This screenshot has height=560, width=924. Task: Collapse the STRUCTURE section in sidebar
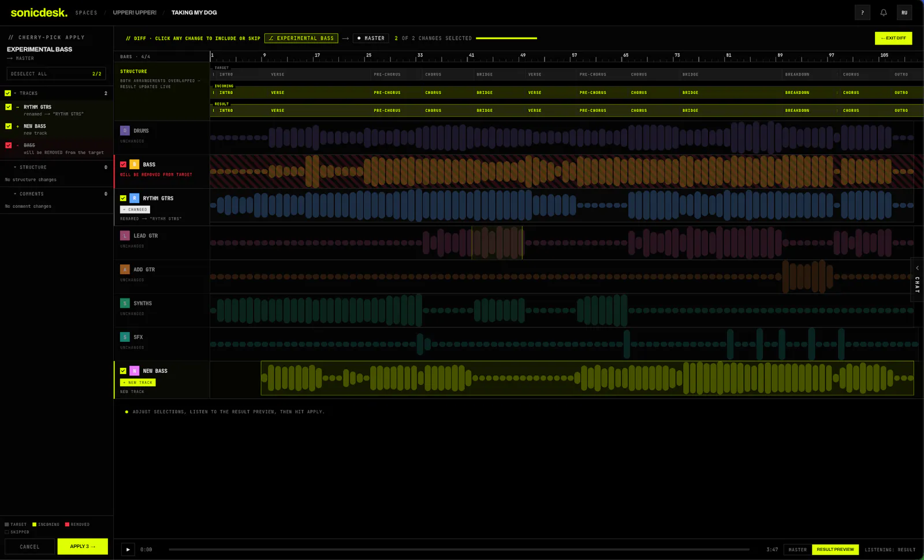(15, 167)
